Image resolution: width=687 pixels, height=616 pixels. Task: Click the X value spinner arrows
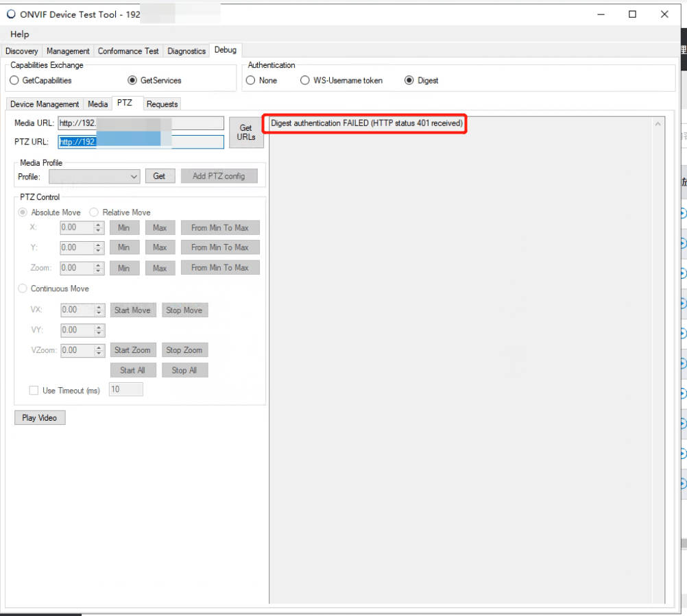pyautogui.click(x=99, y=227)
